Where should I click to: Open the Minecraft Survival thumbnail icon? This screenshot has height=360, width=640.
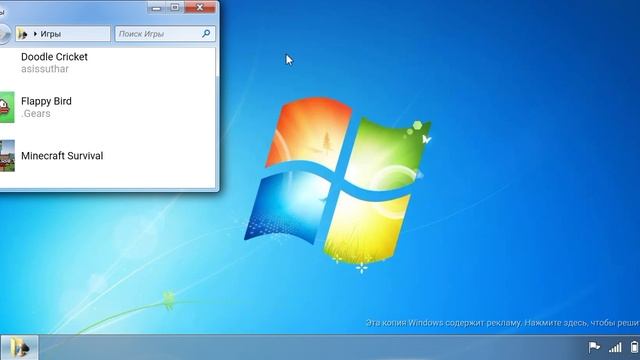pos(7,156)
